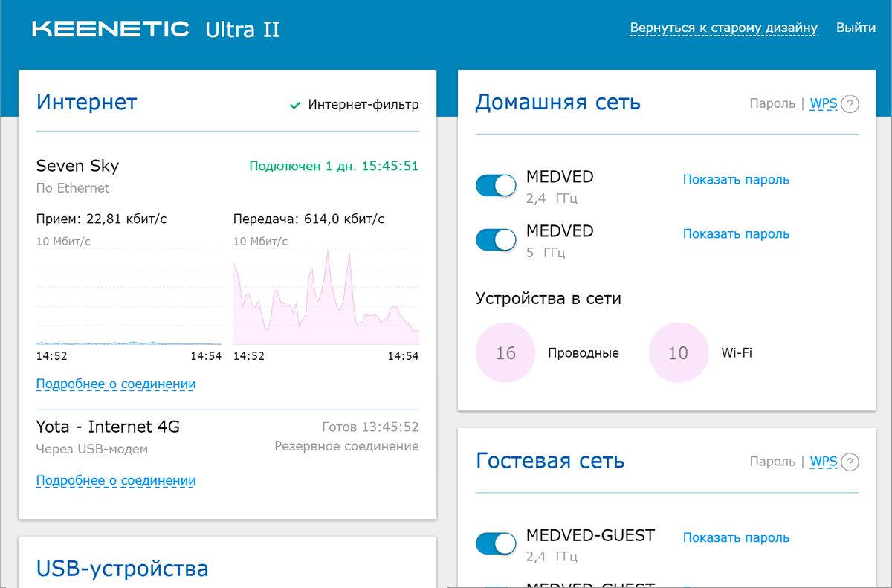Open the Гостевая сеть panel heading
The height and width of the screenshot is (588, 892).
550,460
